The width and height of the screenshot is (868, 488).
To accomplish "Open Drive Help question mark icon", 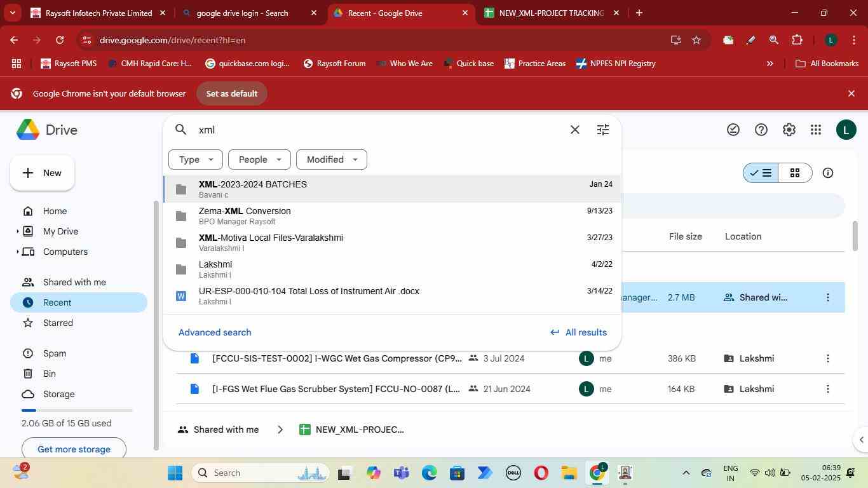I will [x=761, y=130].
